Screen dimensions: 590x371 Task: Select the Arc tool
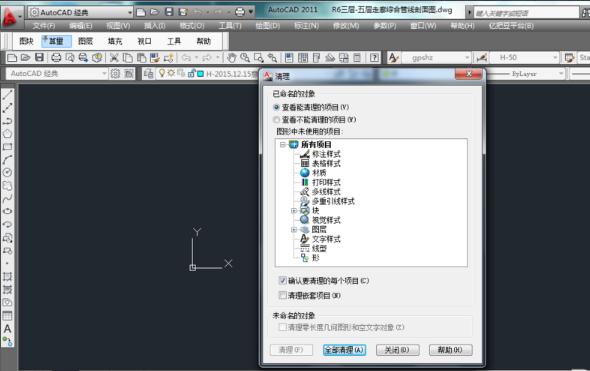8,160
